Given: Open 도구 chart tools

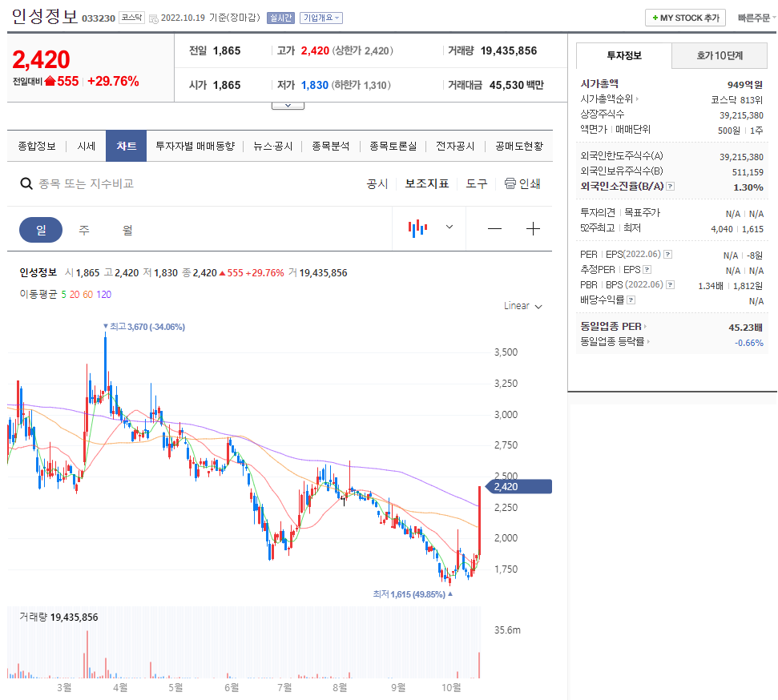Looking at the screenshot, I should [x=476, y=184].
